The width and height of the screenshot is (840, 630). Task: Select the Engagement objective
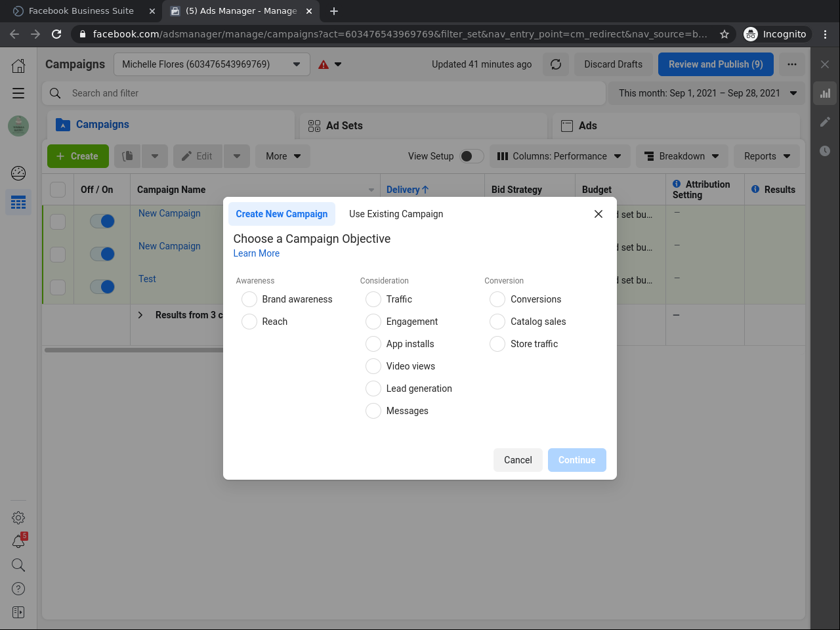(x=373, y=322)
